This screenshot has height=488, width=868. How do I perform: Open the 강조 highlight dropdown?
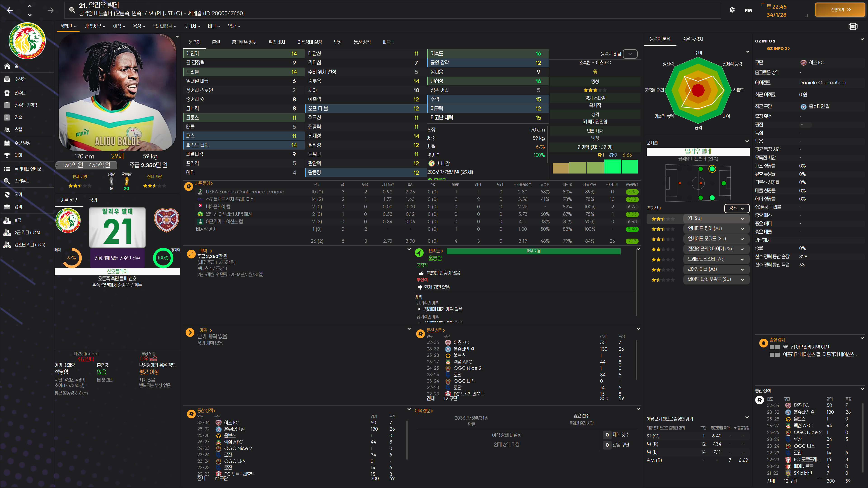point(736,209)
